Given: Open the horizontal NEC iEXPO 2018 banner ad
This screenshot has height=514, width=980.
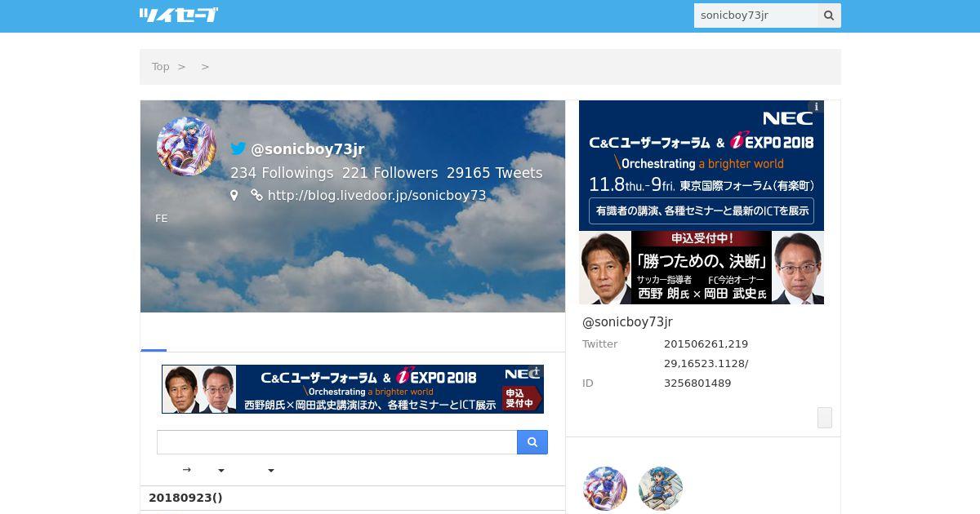Looking at the screenshot, I should [x=353, y=389].
